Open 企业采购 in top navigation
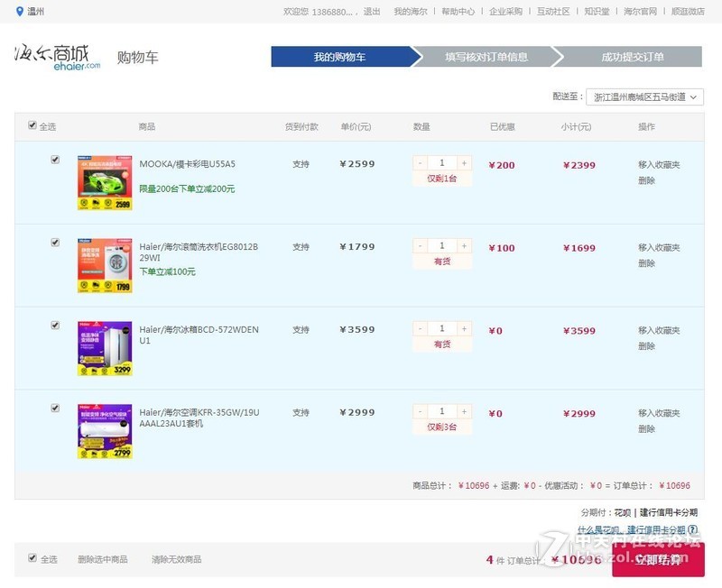Image resolution: width=722 pixels, height=588 pixels. (x=505, y=12)
